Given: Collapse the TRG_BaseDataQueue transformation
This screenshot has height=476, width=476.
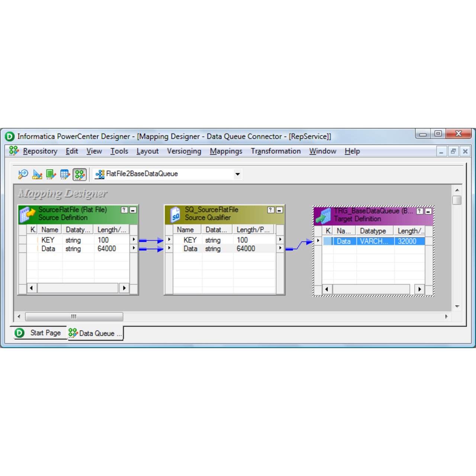Looking at the screenshot, I should pyautogui.click(x=428, y=211).
